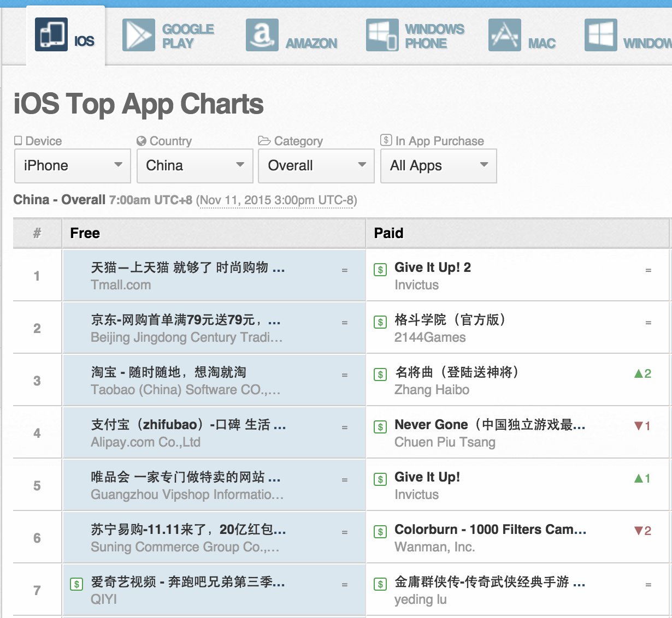The height and width of the screenshot is (618, 672).
Task: Click the iOS Top App Charts heading
Action: [139, 104]
